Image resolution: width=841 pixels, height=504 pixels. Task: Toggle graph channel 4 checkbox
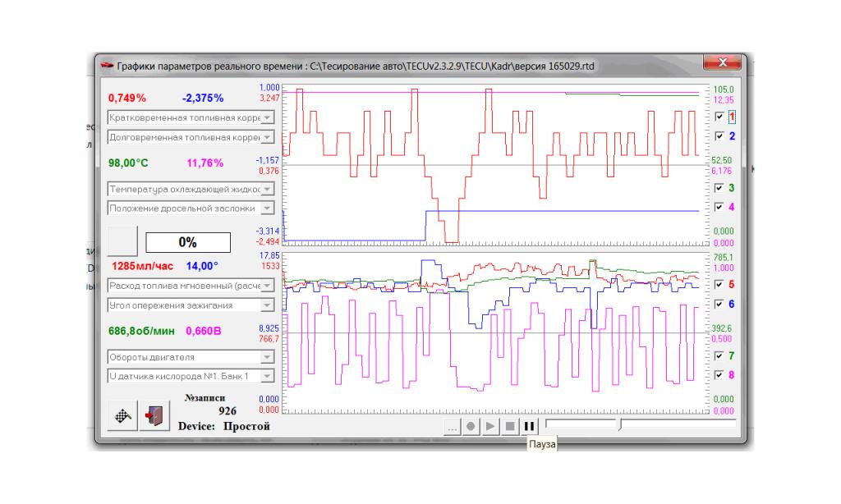click(x=719, y=208)
